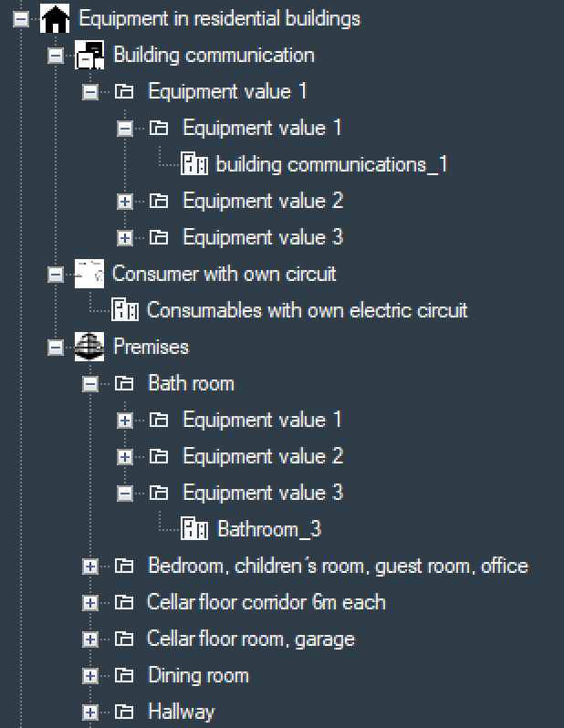Click the Consumables with own electric circuit icon

click(x=124, y=310)
